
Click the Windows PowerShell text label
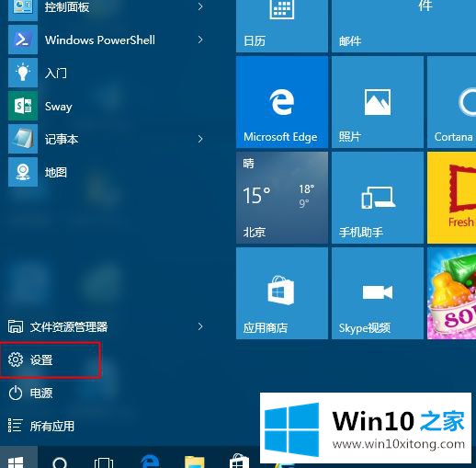point(100,40)
